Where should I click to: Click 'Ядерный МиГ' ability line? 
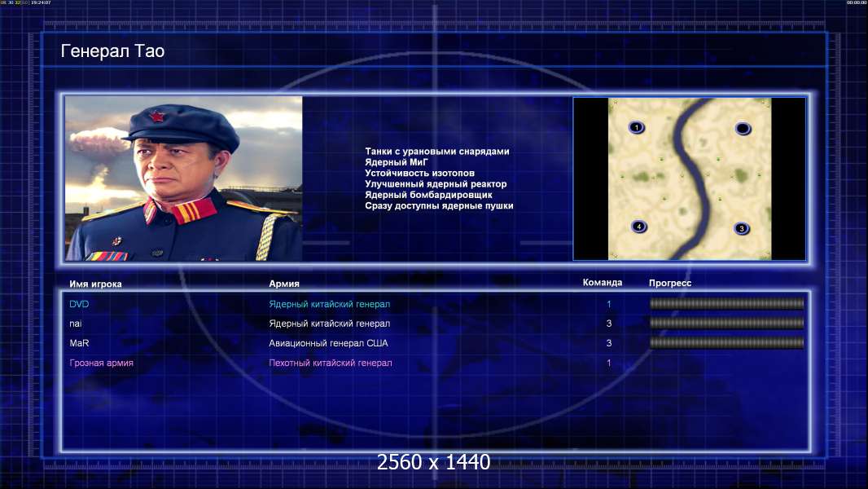[x=397, y=162]
